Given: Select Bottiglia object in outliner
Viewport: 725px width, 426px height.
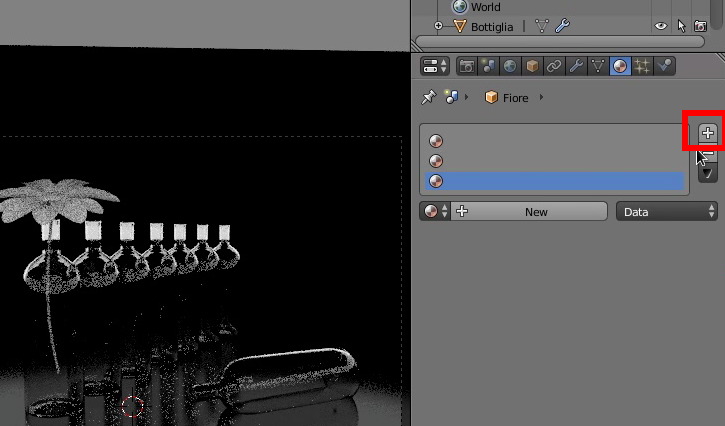Looking at the screenshot, I should [492, 27].
